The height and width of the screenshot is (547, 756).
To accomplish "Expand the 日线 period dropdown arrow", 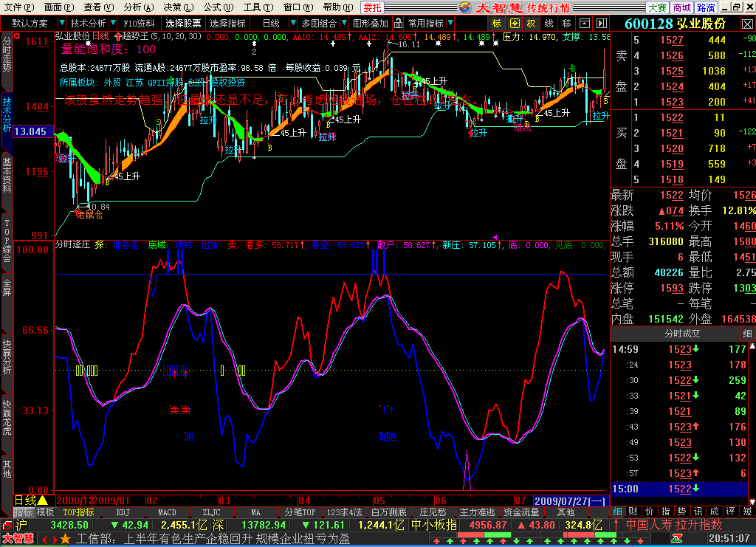I will click(x=292, y=23).
